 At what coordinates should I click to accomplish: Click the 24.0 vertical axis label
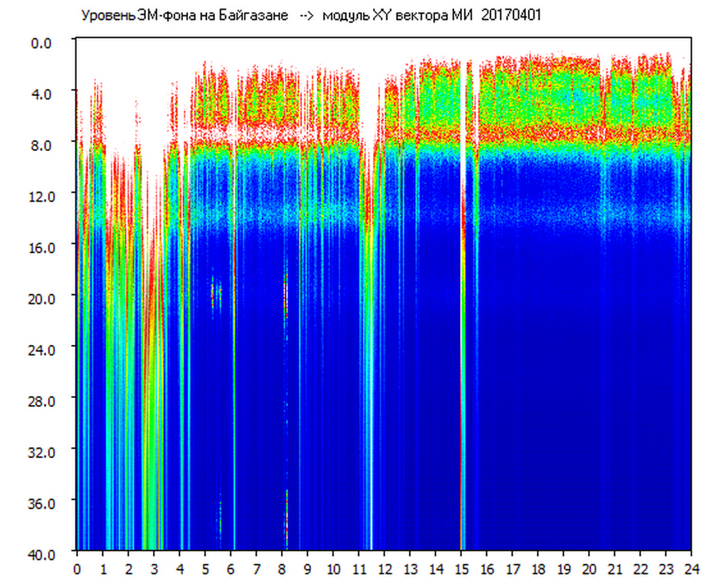coord(50,349)
